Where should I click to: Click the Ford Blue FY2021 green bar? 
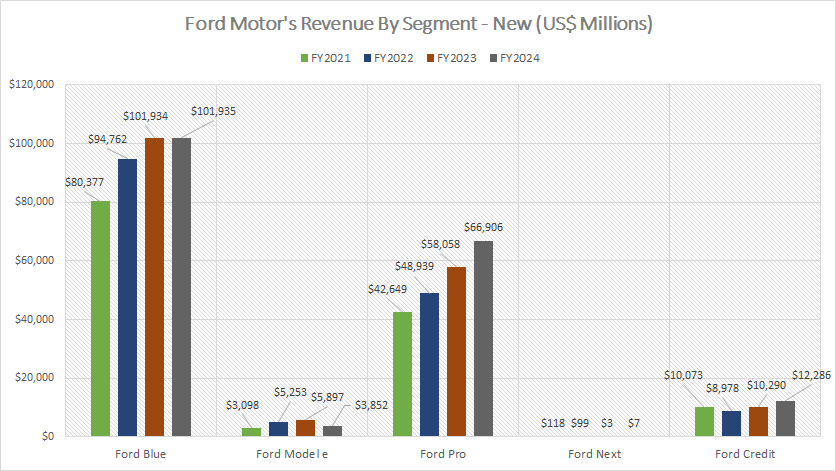pyautogui.click(x=100, y=318)
